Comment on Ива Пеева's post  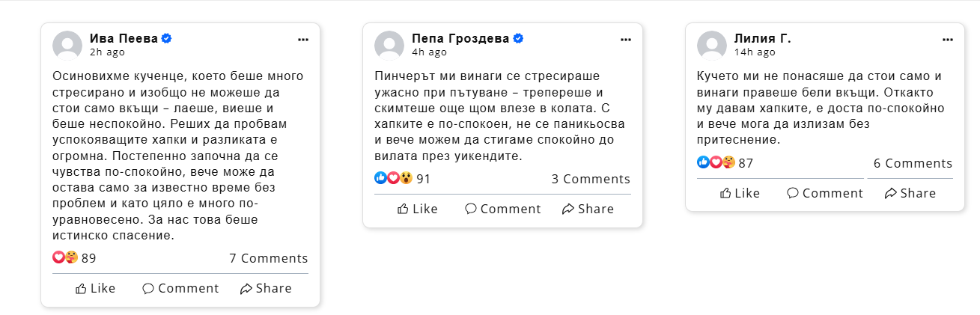coord(180,288)
